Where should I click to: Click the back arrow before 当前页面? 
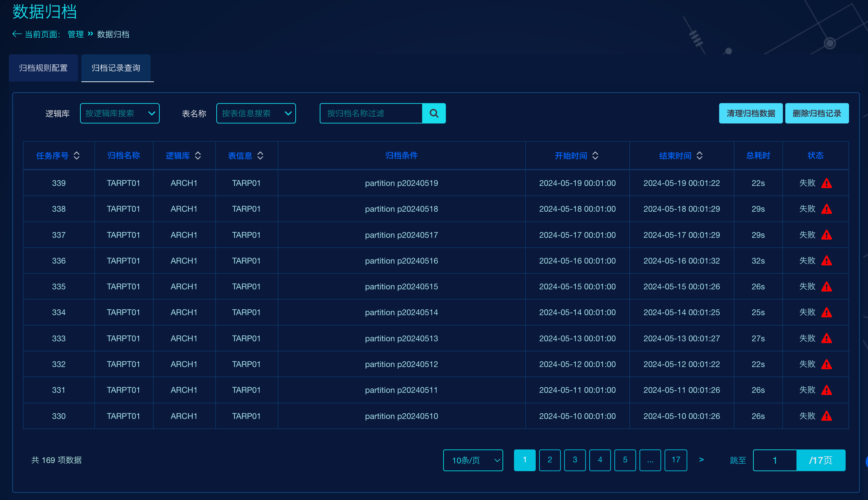[17, 34]
